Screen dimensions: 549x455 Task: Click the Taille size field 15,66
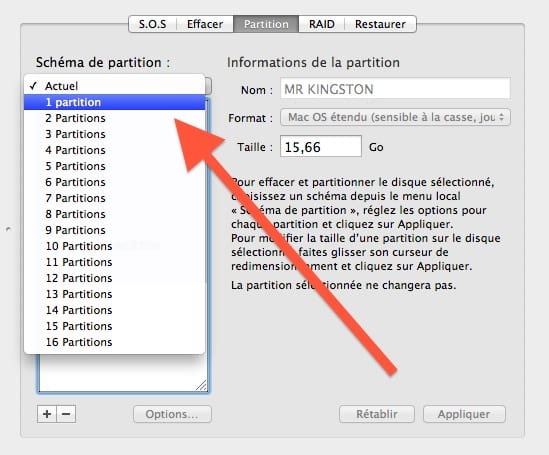321,147
